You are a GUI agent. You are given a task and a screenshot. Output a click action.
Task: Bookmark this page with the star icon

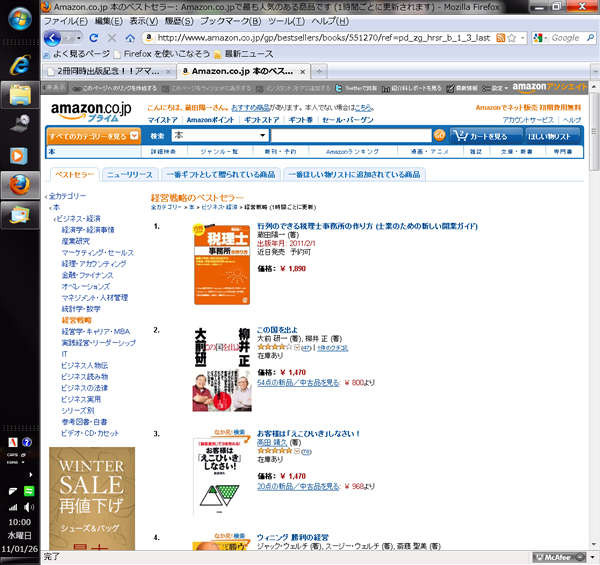(512, 37)
